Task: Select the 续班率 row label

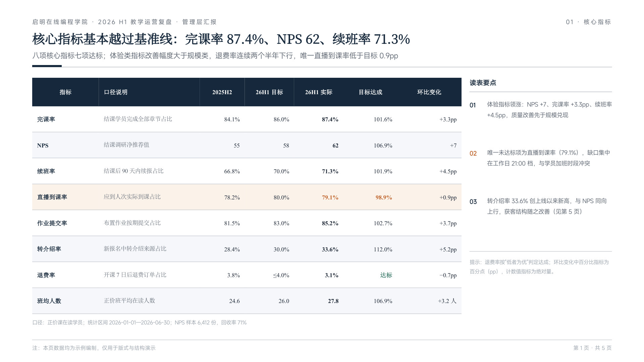Action: coord(46,171)
